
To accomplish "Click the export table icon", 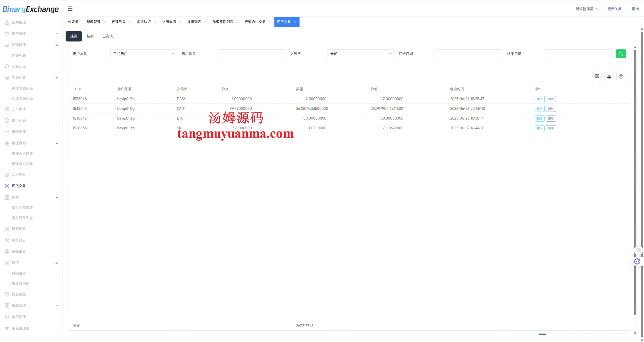I will [609, 77].
